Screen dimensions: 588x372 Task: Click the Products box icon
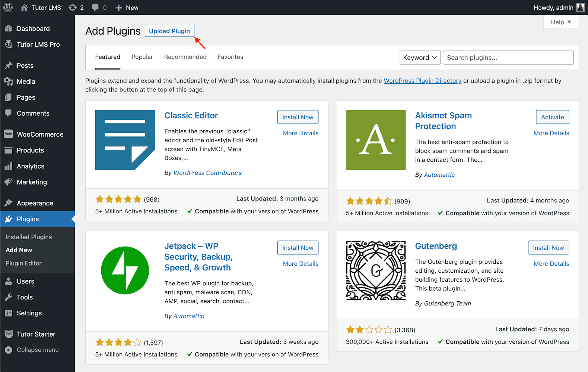click(9, 150)
